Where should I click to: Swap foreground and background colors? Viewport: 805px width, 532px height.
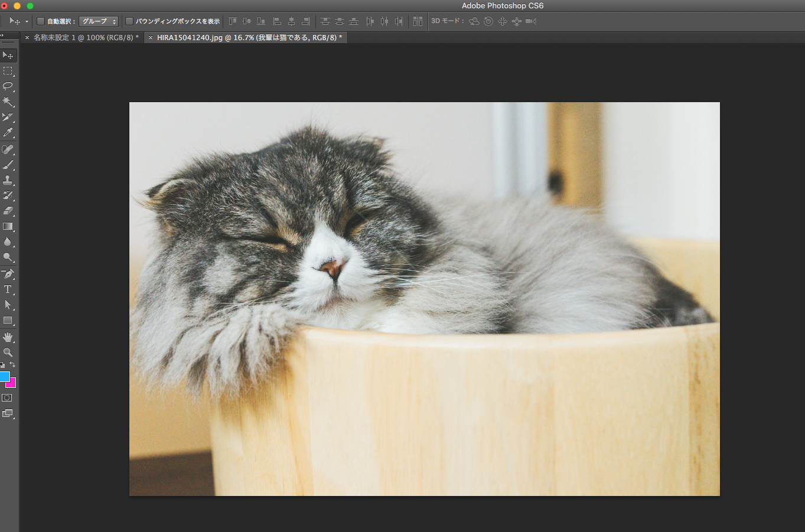point(12,365)
